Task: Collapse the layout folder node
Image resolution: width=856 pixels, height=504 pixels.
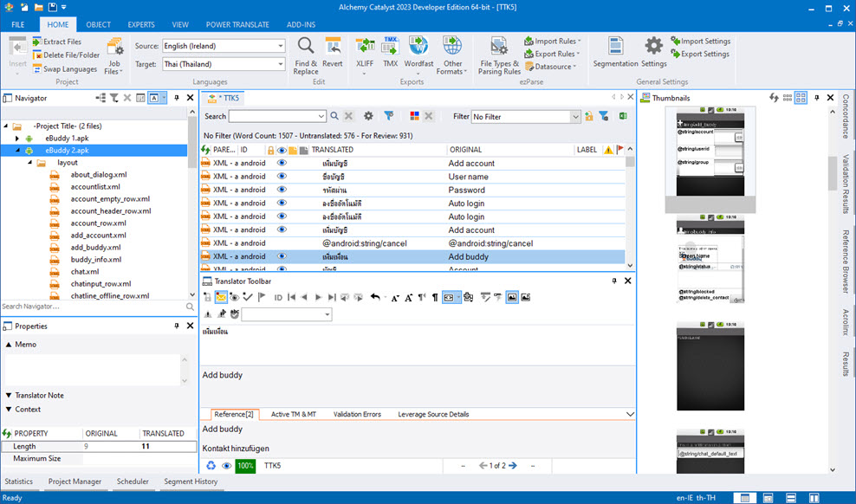Action: (30, 163)
